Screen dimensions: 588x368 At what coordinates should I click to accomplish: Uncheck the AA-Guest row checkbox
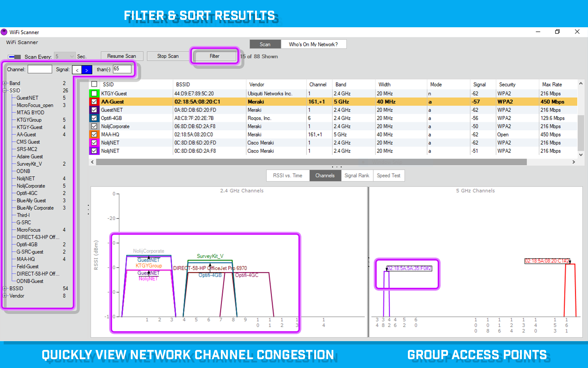pyautogui.click(x=94, y=102)
